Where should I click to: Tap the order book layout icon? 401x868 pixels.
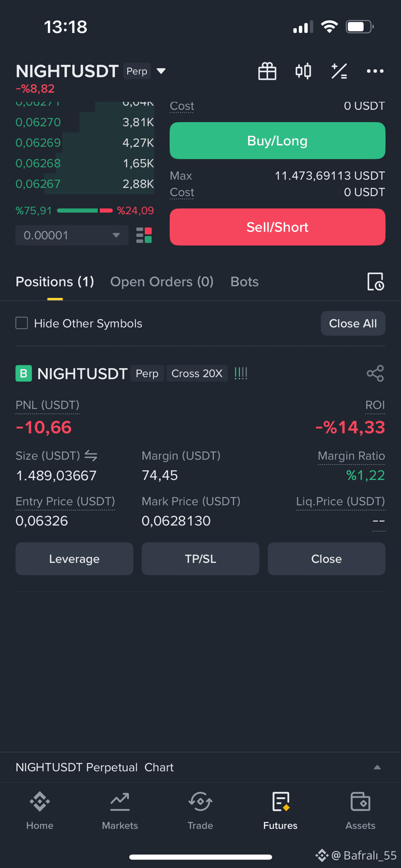(144, 235)
